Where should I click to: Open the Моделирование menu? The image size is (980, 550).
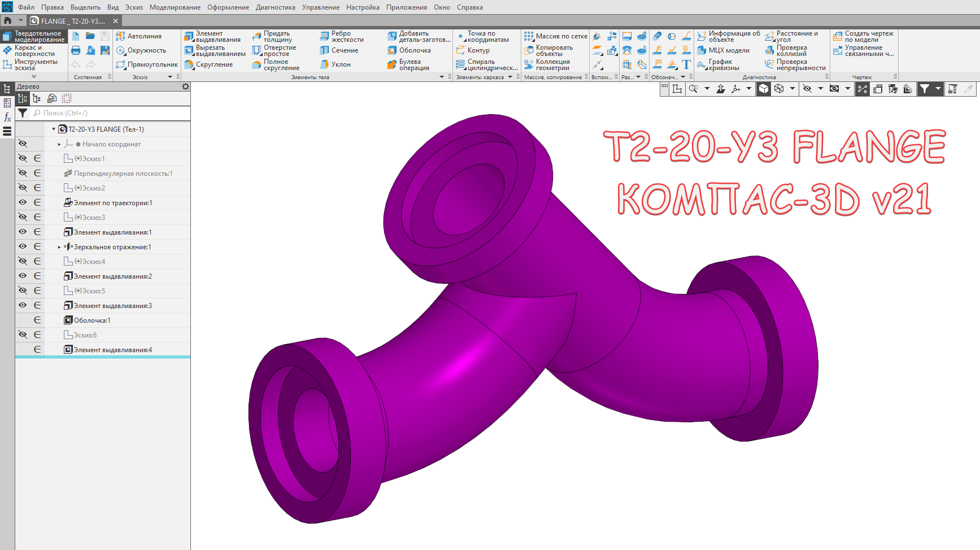click(x=175, y=7)
